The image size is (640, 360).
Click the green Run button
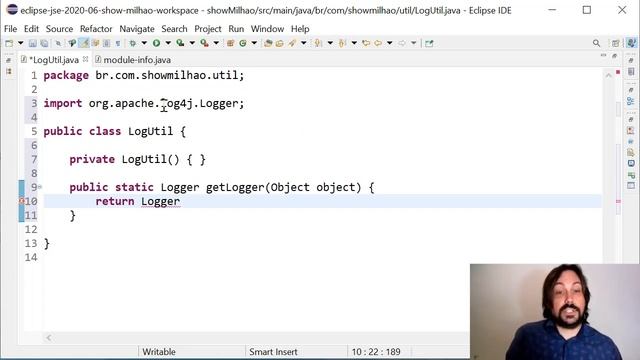point(156,43)
